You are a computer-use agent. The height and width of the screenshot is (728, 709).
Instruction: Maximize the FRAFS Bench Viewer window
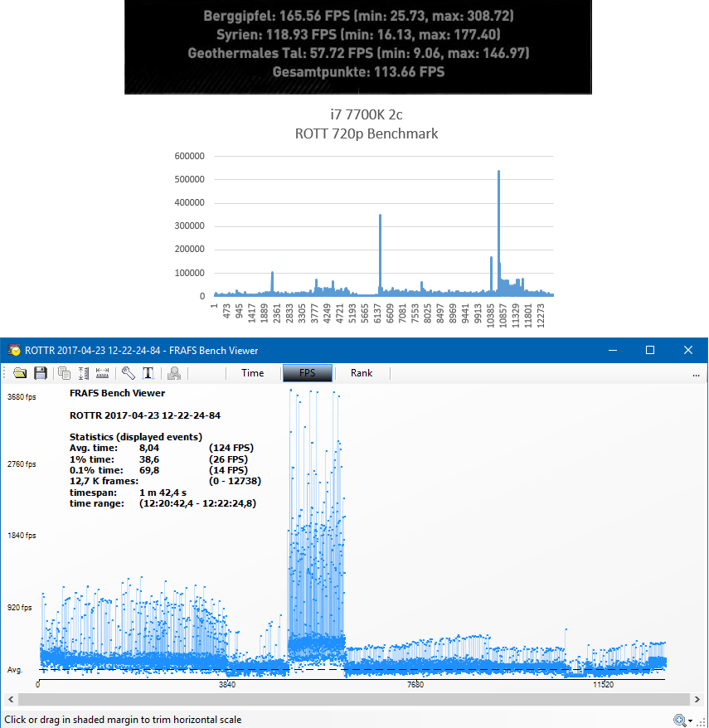pyautogui.click(x=650, y=350)
